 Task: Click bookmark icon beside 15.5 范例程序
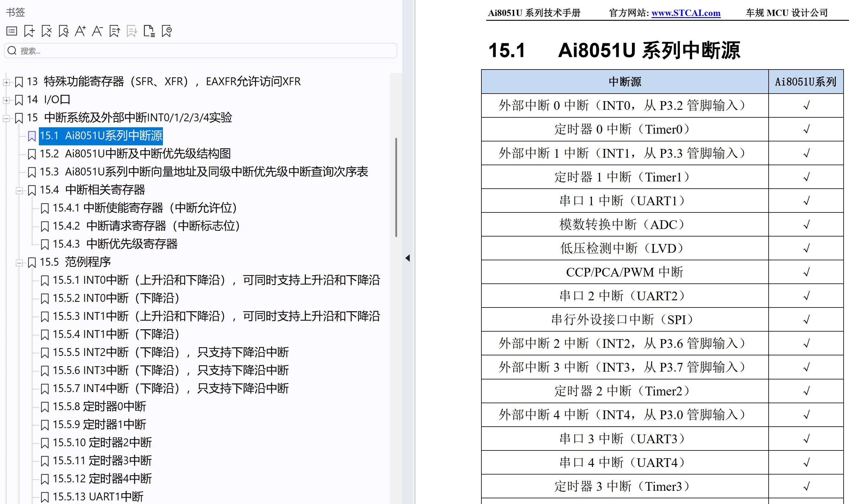[x=32, y=262]
